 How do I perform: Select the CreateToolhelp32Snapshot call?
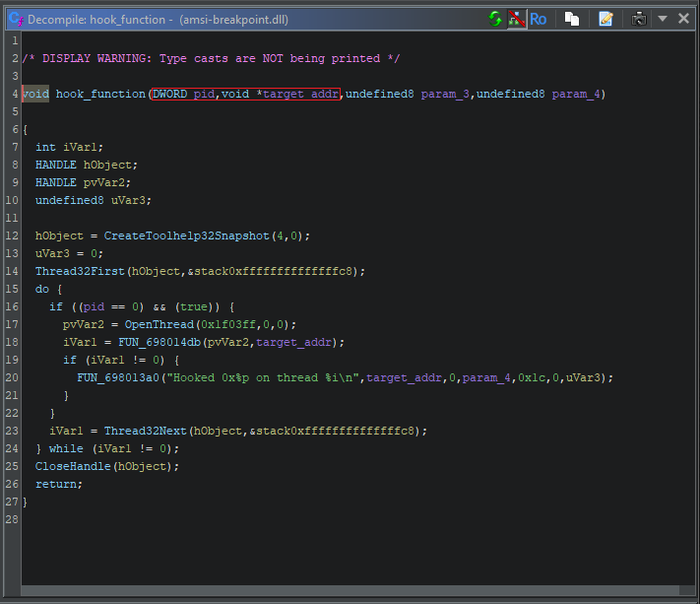pyautogui.click(x=187, y=235)
